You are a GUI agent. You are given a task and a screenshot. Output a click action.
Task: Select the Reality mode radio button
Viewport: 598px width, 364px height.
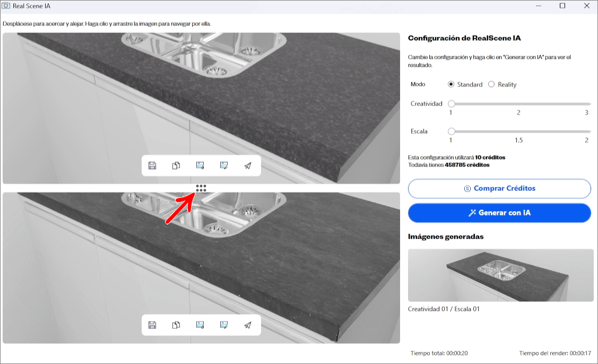491,84
